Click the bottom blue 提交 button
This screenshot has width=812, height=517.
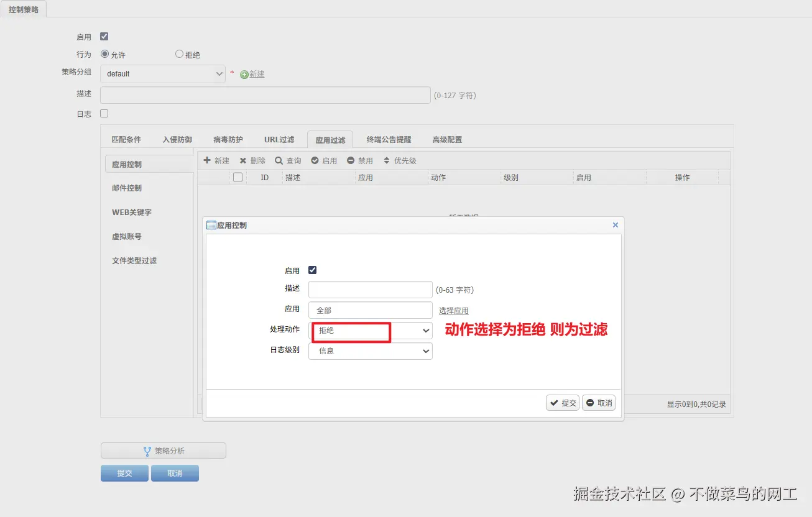[x=125, y=473]
